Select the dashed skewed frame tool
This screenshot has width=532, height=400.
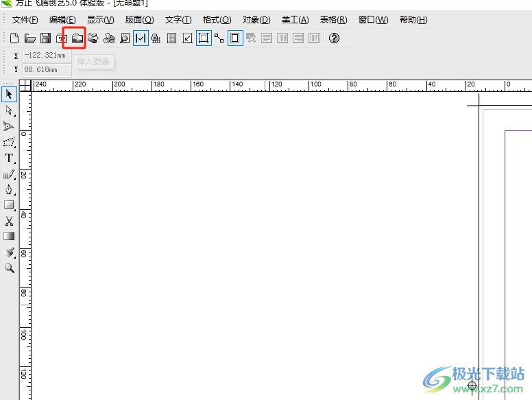click(x=9, y=142)
